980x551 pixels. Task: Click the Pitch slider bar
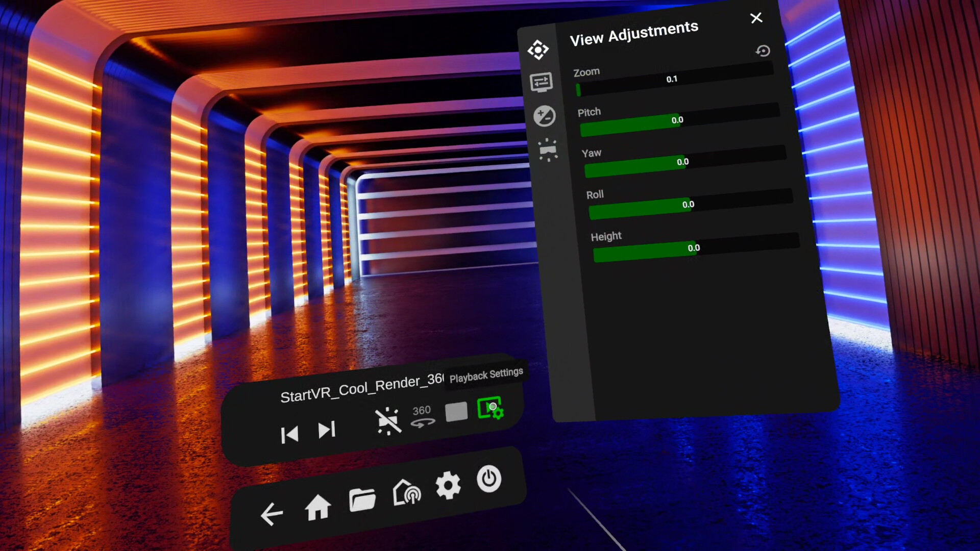point(679,120)
